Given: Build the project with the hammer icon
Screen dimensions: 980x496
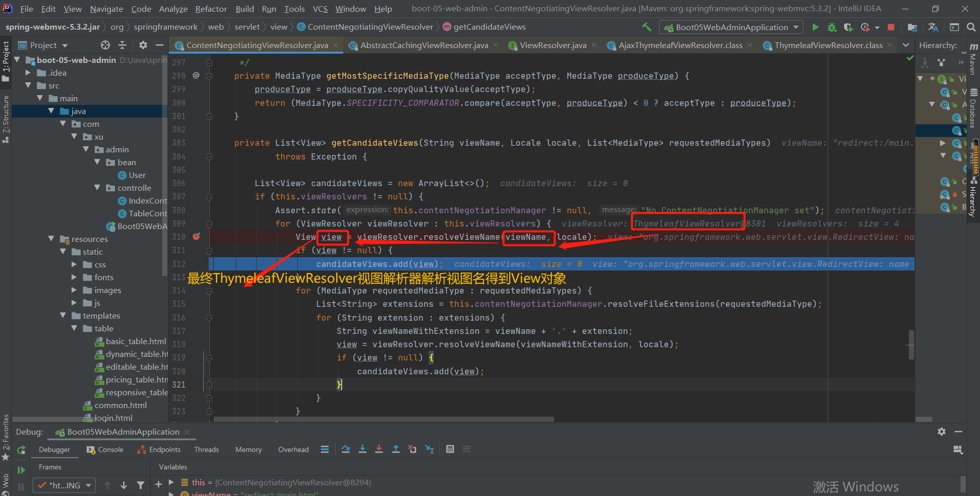Looking at the screenshot, I should pyautogui.click(x=647, y=27).
